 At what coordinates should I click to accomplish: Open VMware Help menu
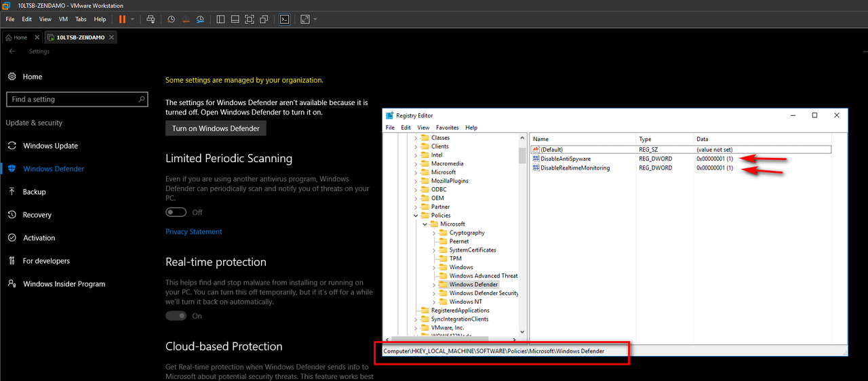(x=100, y=19)
